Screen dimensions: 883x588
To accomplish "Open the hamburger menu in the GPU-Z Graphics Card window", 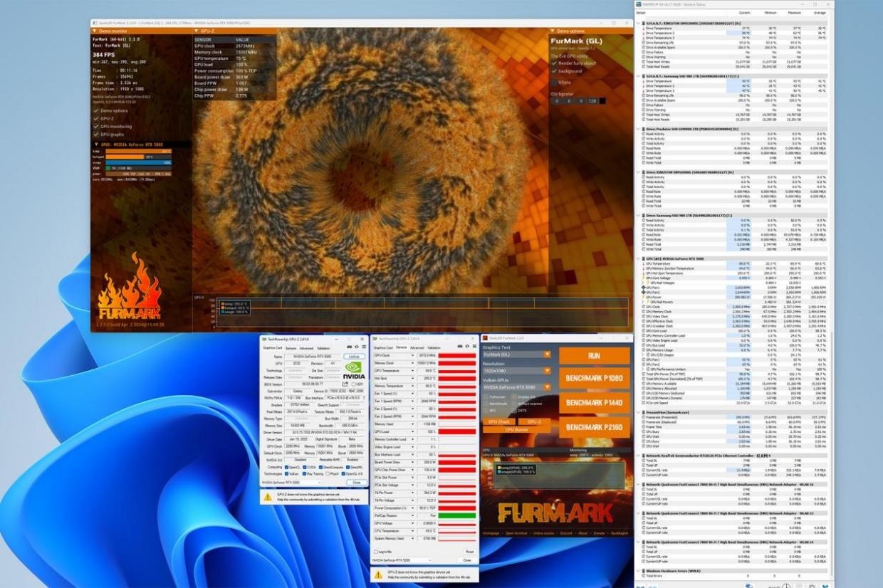I will [x=362, y=347].
